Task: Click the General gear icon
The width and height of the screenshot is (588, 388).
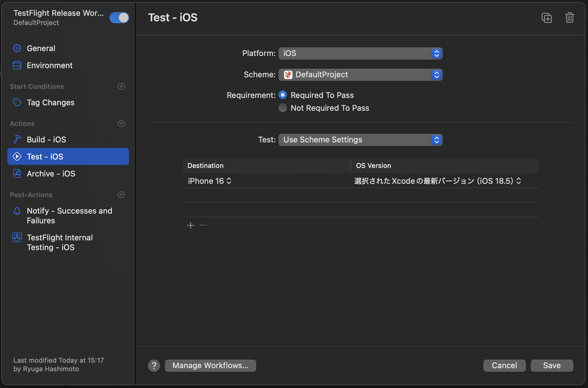Action: pos(17,48)
